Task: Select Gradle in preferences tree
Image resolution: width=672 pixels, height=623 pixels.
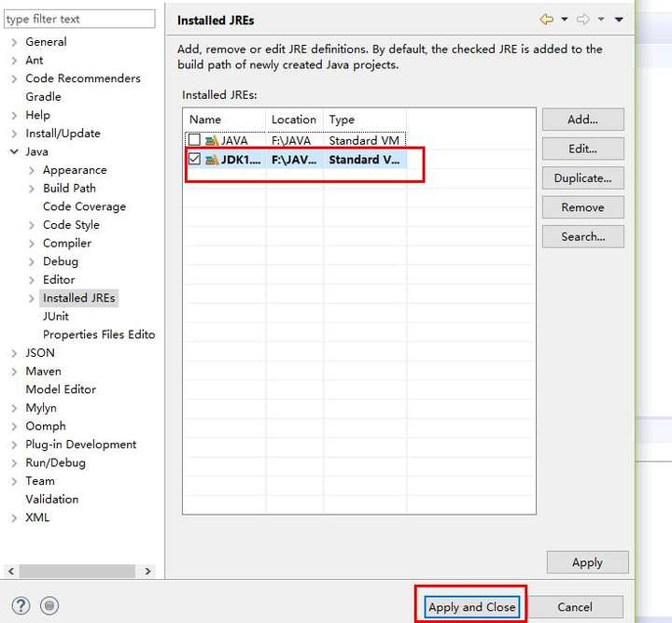Action: click(x=43, y=97)
